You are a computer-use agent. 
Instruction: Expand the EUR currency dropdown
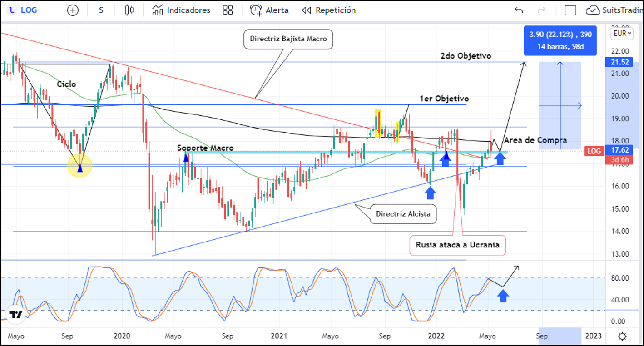coord(622,33)
